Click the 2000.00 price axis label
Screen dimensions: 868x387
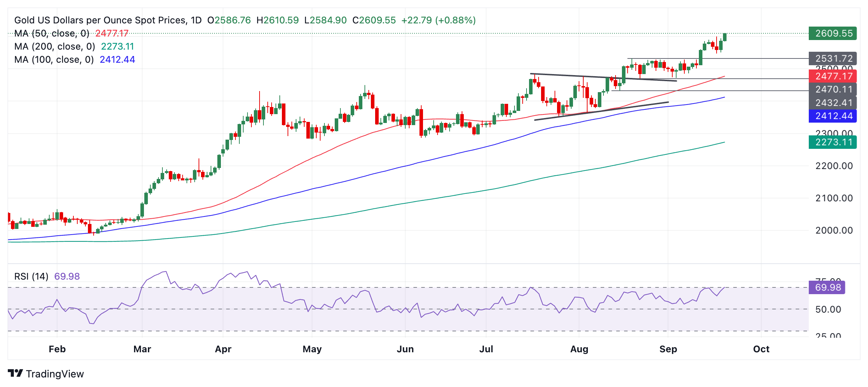(834, 230)
